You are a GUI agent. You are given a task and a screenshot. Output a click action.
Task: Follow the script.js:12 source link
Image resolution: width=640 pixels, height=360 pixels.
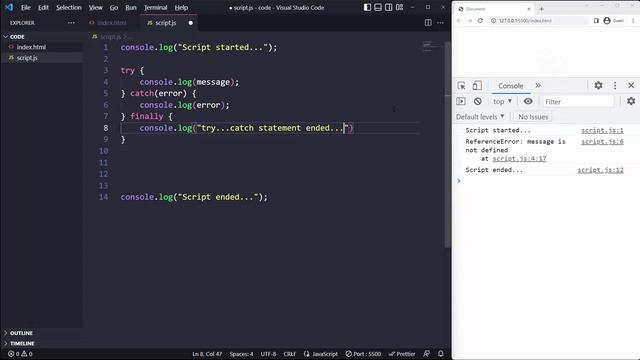[x=600, y=170]
